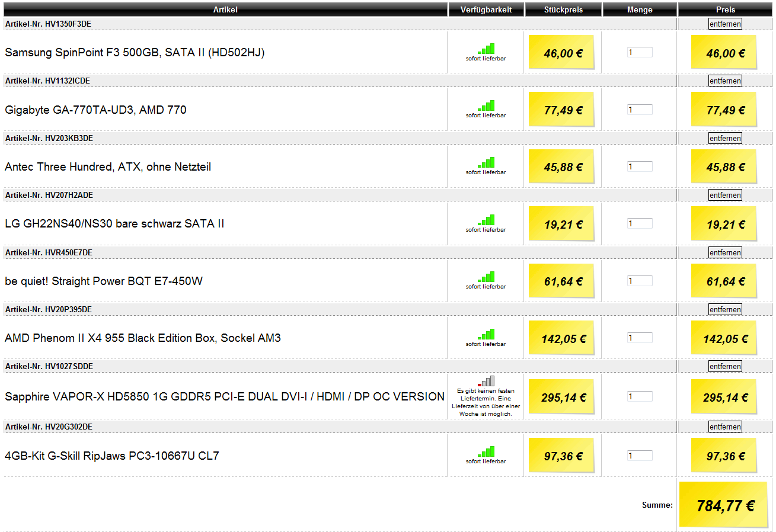
Task: Remove article HV20P395DE with entfernen button
Action: pos(725,309)
